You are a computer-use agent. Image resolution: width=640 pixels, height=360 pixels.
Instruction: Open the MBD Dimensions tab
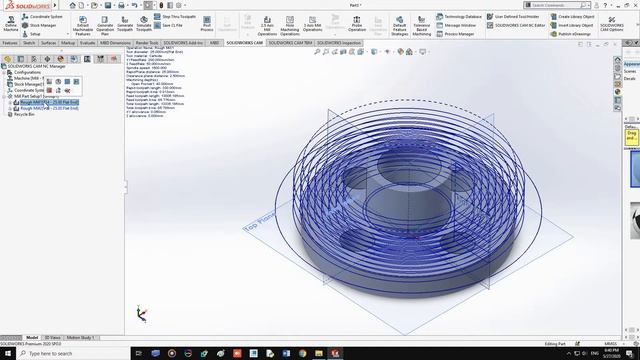[115, 43]
